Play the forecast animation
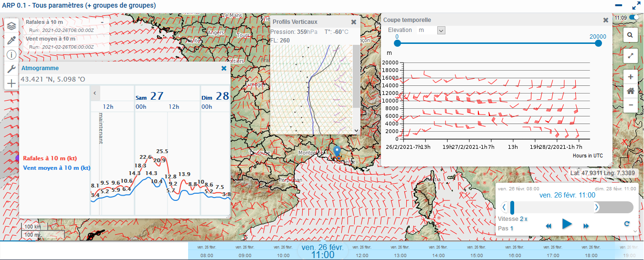644x260 pixels. coord(567,224)
